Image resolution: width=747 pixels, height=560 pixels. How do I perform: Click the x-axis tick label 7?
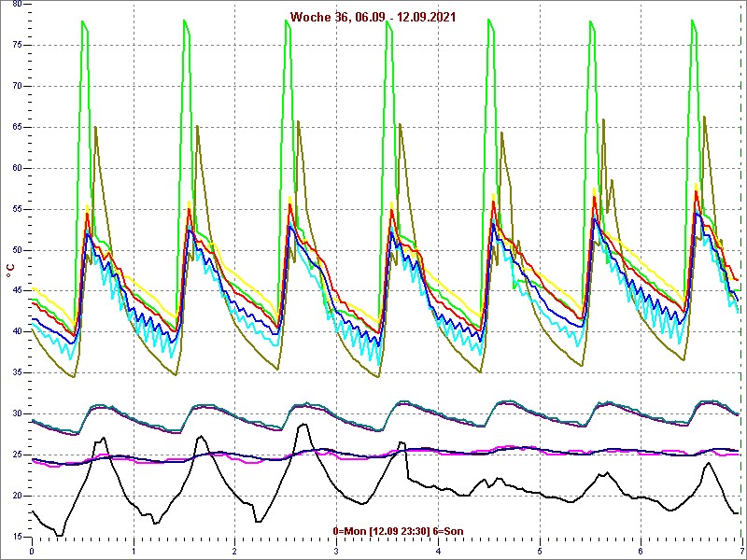click(x=740, y=552)
